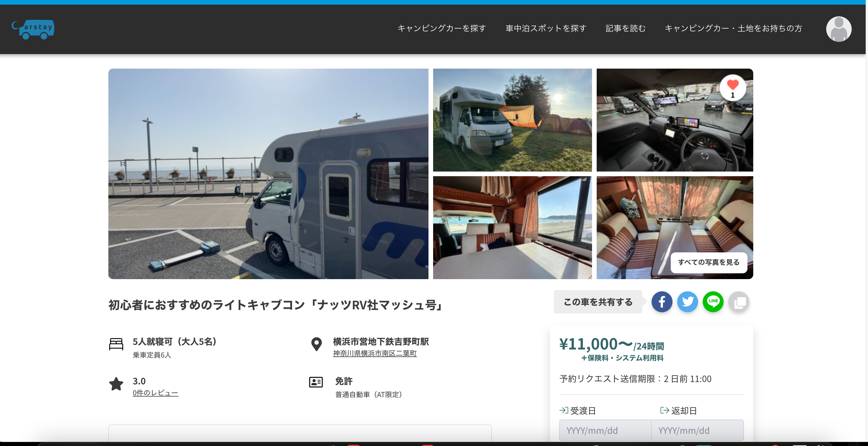Click 乗車定員6人 text
This screenshot has height=446, width=868.
[152, 355]
